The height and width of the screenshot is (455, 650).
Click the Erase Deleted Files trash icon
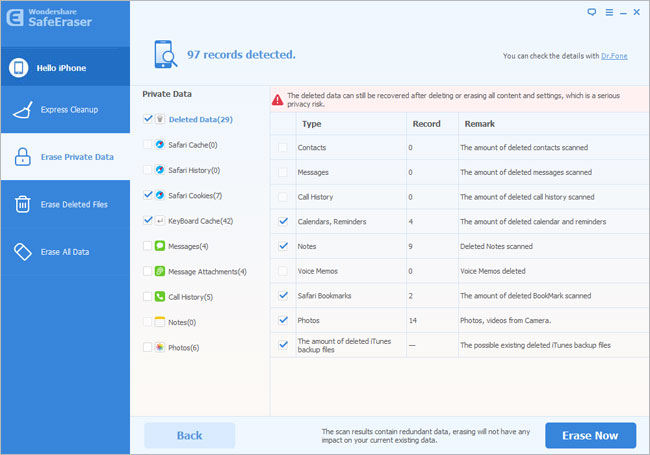[x=22, y=204]
